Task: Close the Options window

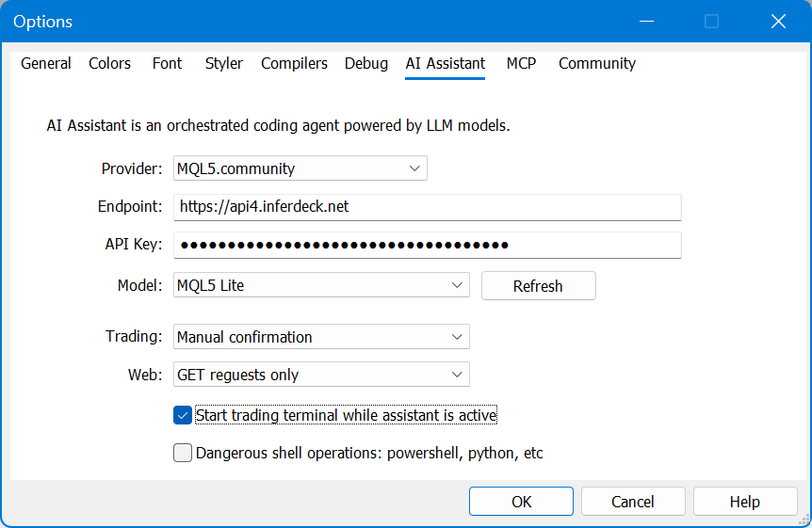Action: (x=778, y=22)
